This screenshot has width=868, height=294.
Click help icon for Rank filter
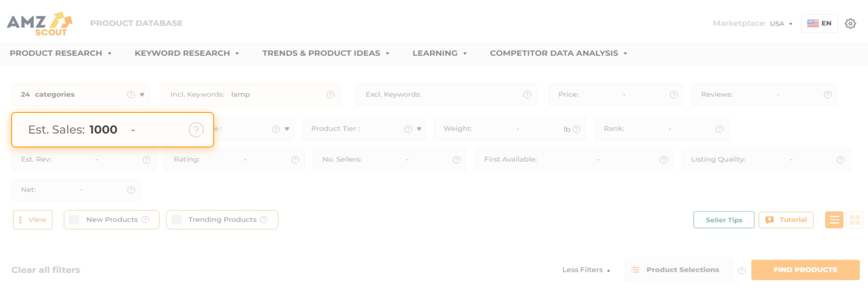(719, 129)
